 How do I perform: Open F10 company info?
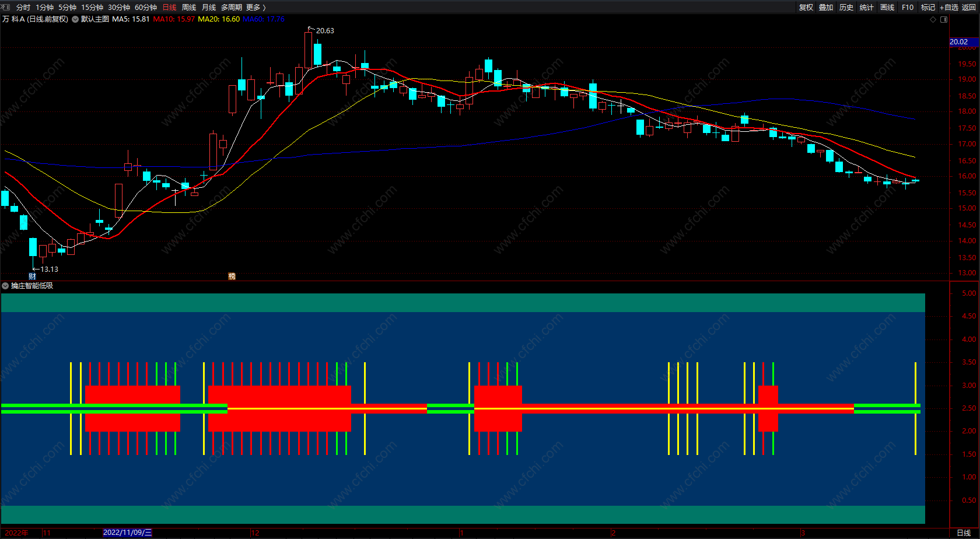point(908,7)
